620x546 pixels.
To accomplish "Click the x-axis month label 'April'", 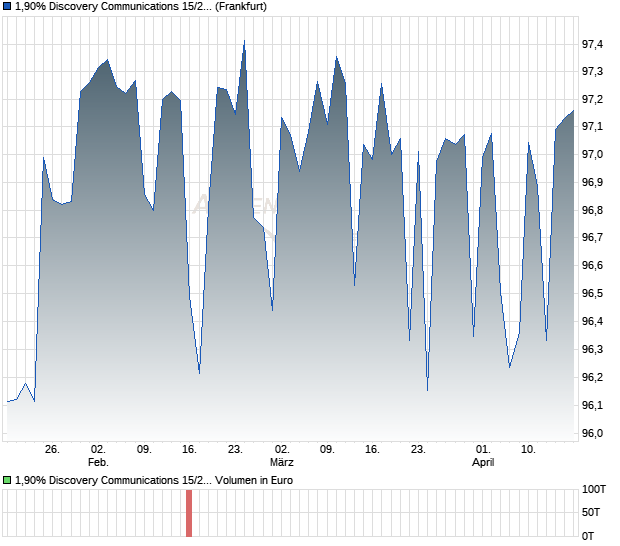I will (483, 463).
